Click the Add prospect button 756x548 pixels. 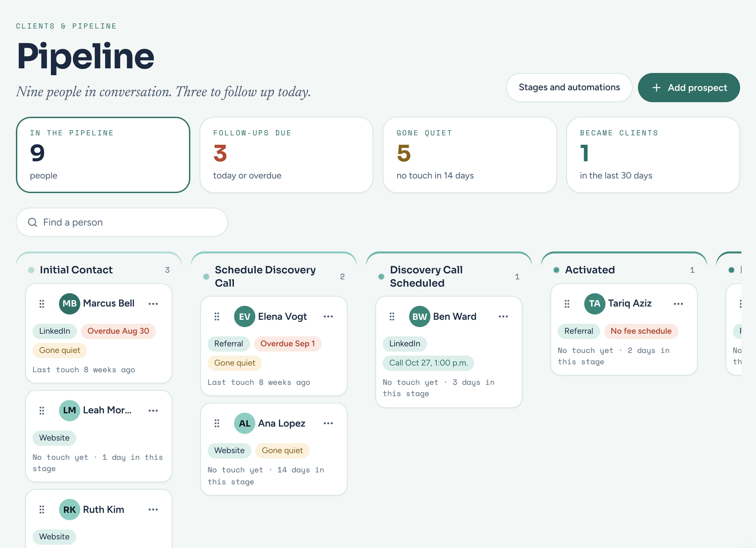click(689, 87)
